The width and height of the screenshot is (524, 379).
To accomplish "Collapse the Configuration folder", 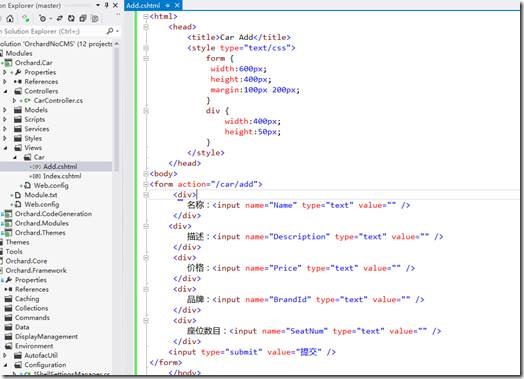I will pyautogui.click(x=5, y=365).
